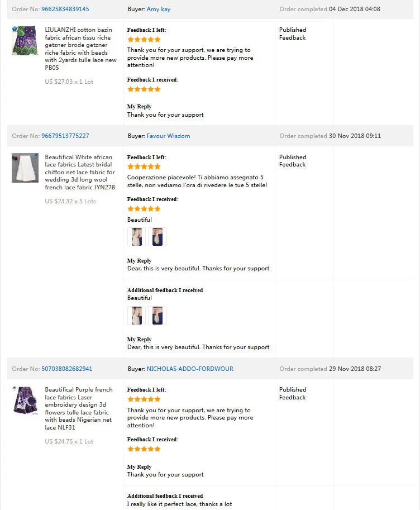Open order number 507038082682941

tap(66, 369)
